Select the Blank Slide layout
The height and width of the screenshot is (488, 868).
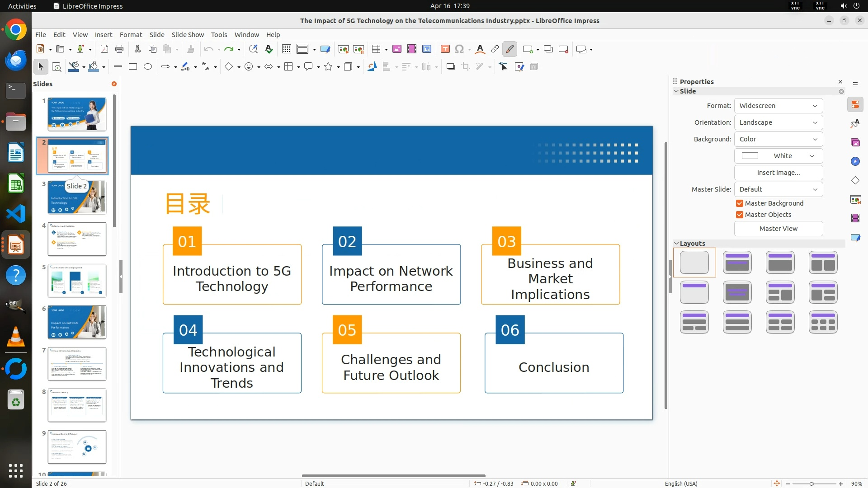(x=694, y=263)
